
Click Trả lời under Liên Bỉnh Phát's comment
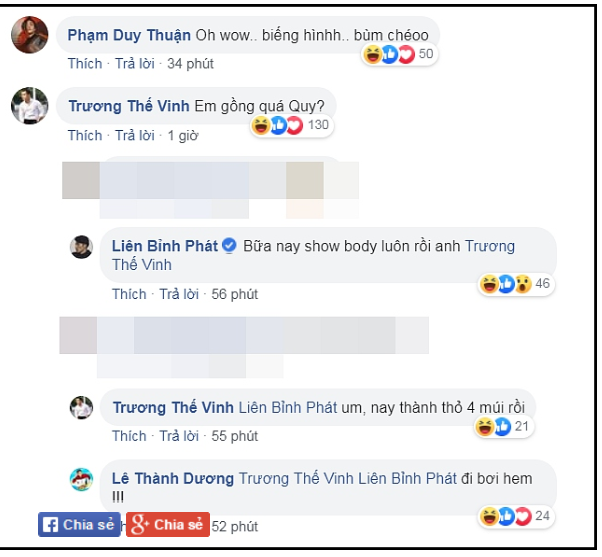click(x=179, y=294)
